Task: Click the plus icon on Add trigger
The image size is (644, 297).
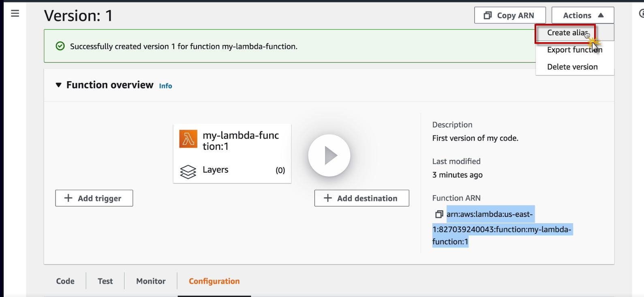Action: pyautogui.click(x=68, y=198)
